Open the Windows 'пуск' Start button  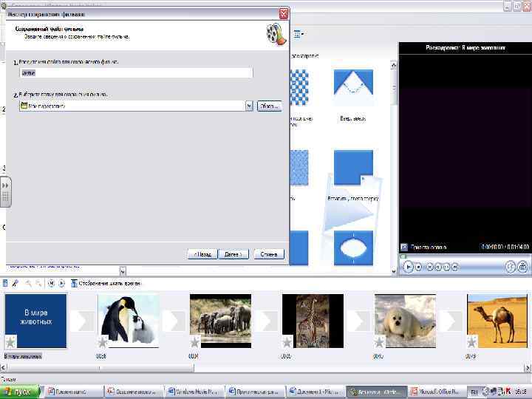(20, 392)
